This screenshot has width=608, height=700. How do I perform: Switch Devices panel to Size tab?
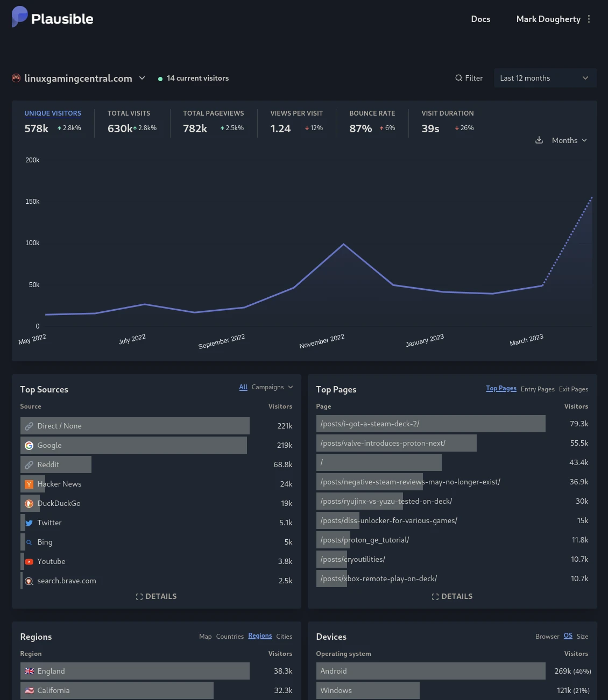point(582,637)
